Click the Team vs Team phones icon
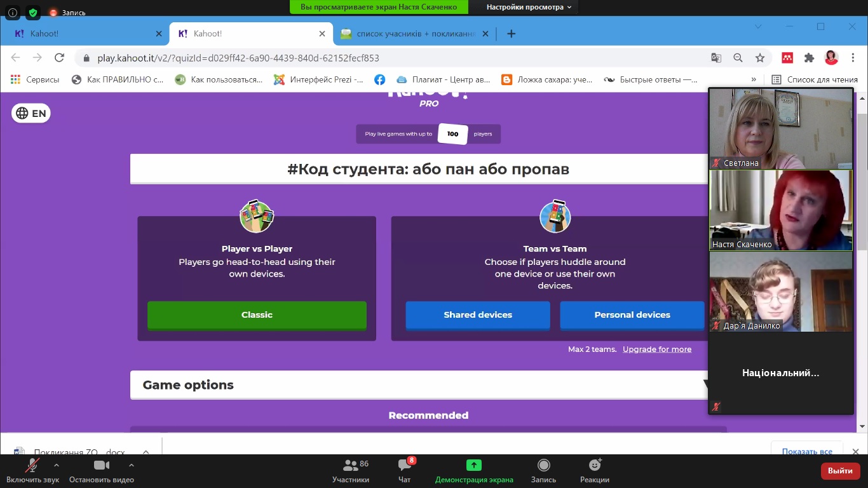 (x=555, y=217)
